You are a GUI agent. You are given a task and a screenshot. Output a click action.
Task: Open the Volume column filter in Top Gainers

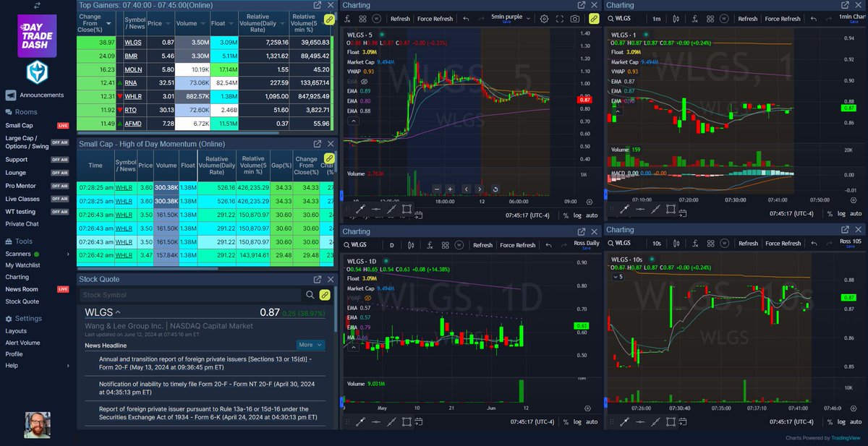pyautogui.click(x=202, y=24)
